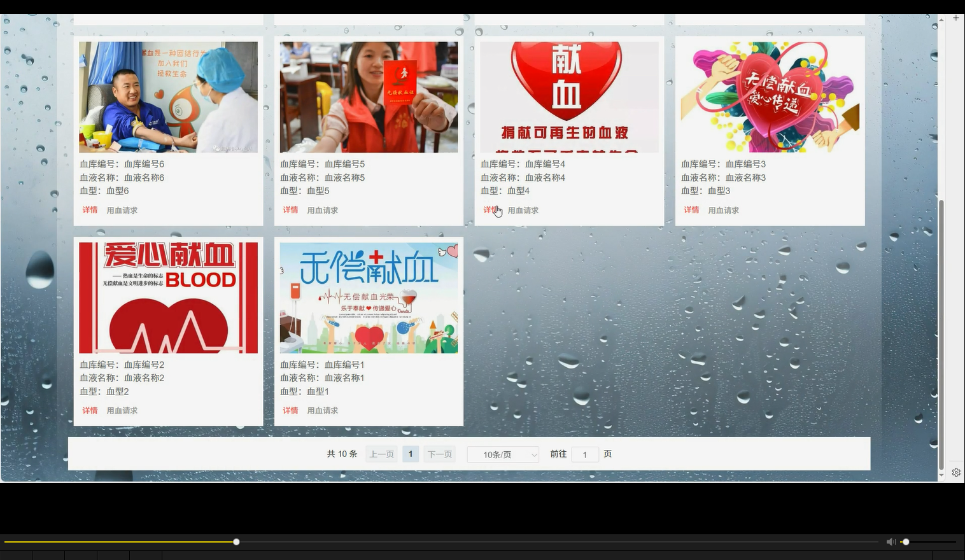Click the 下一页 pagination button
The image size is (965, 560).
[x=439, y=454]
